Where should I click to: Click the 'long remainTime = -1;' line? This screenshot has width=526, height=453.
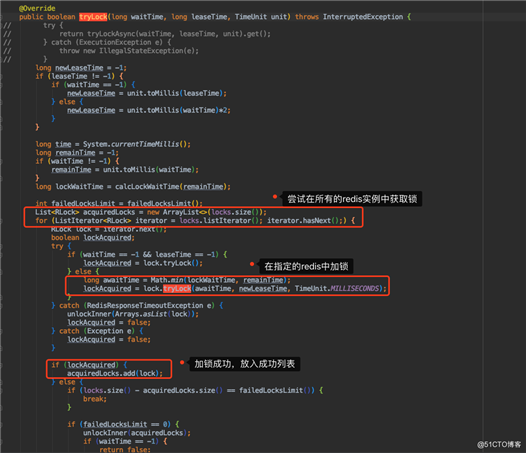tap(77, 153)
